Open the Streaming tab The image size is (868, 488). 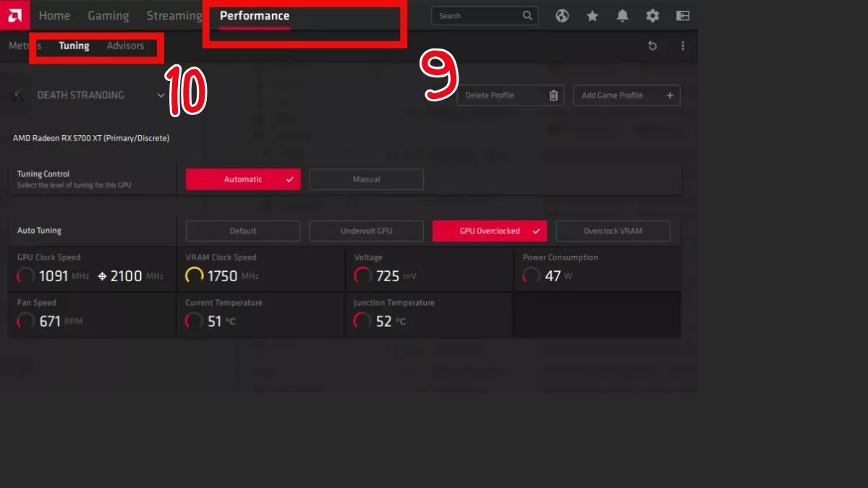174,15
